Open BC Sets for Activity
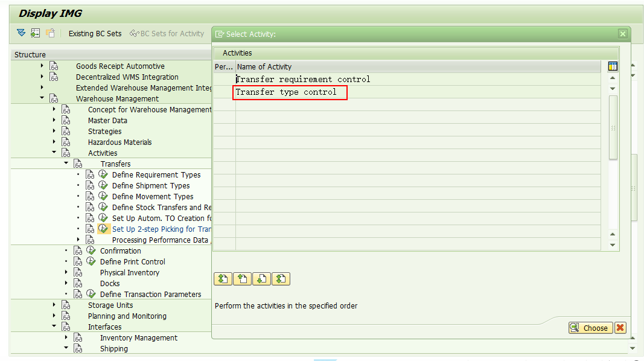Image resolution: width=644 pixels, height=361 pixels. (x=167, y=34)
